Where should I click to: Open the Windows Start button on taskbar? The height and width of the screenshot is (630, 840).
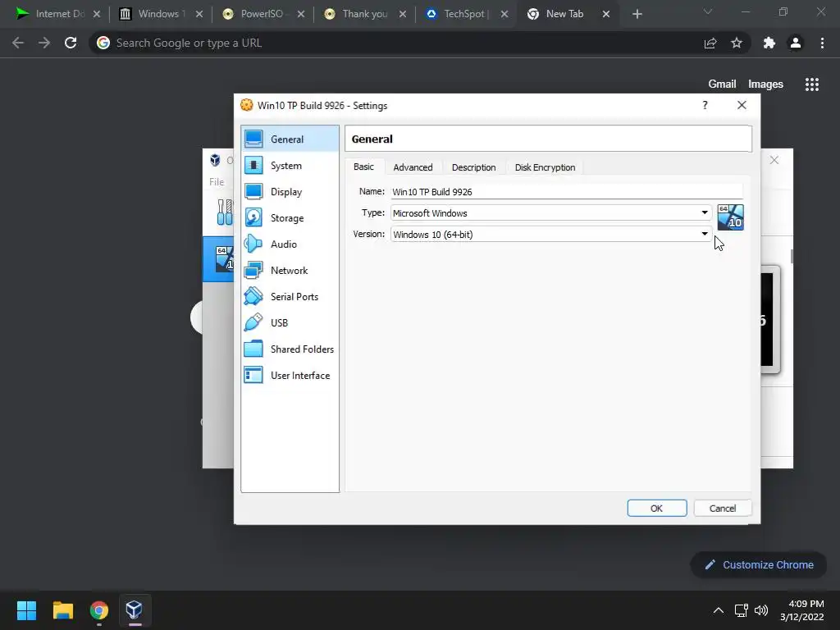coord(26,610)
